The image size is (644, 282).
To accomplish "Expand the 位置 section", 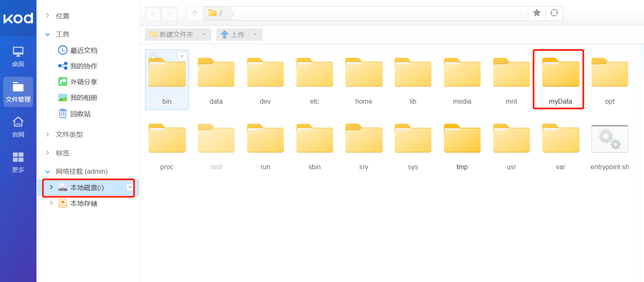I will point(48,16).
